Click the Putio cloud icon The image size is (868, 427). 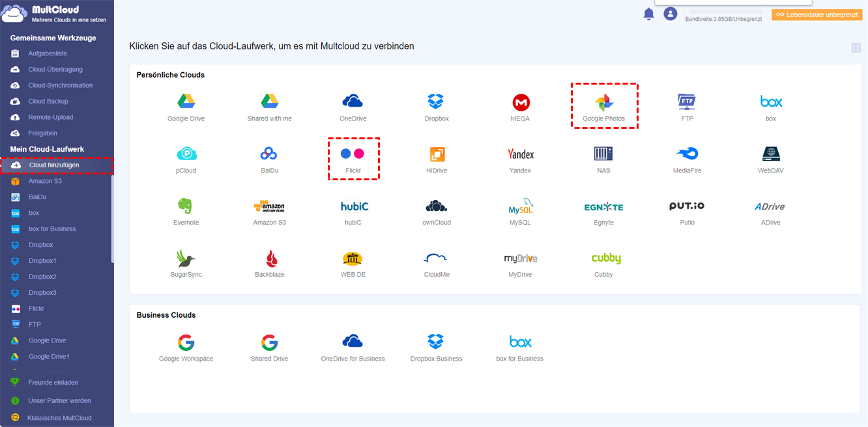pos(687,206)
